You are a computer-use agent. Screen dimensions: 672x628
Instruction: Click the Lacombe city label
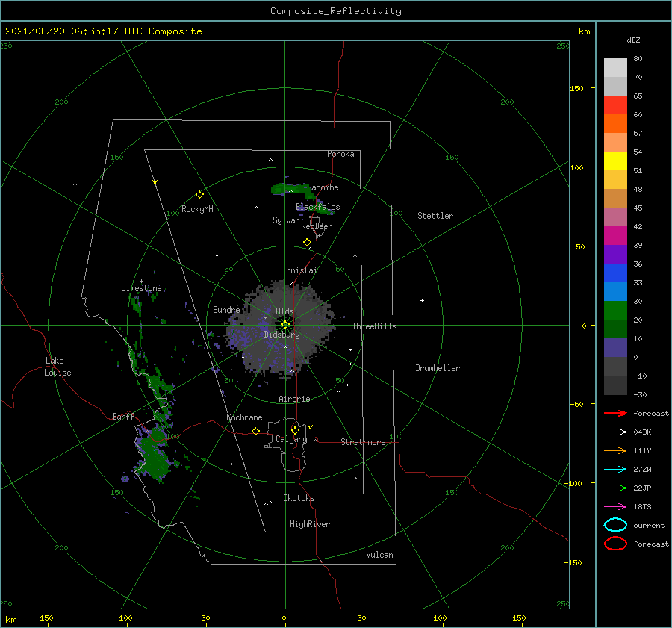pos(323,187)
